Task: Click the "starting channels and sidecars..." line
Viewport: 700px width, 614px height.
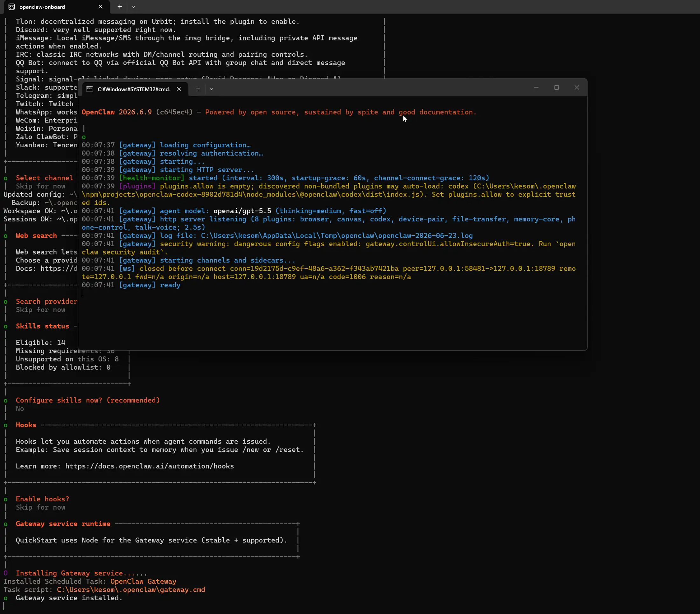Action: click(228, 260)
